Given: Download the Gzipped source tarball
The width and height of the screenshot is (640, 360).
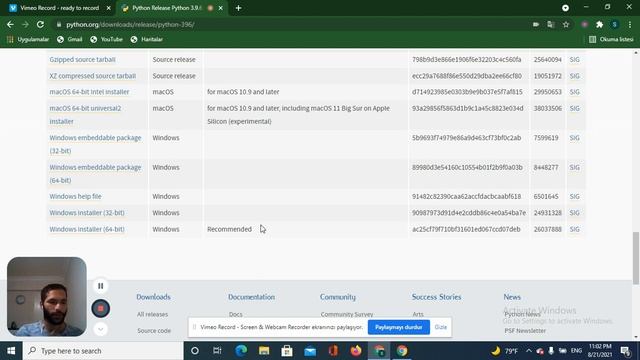Looking at the screenshot, I should pos(82,60).
